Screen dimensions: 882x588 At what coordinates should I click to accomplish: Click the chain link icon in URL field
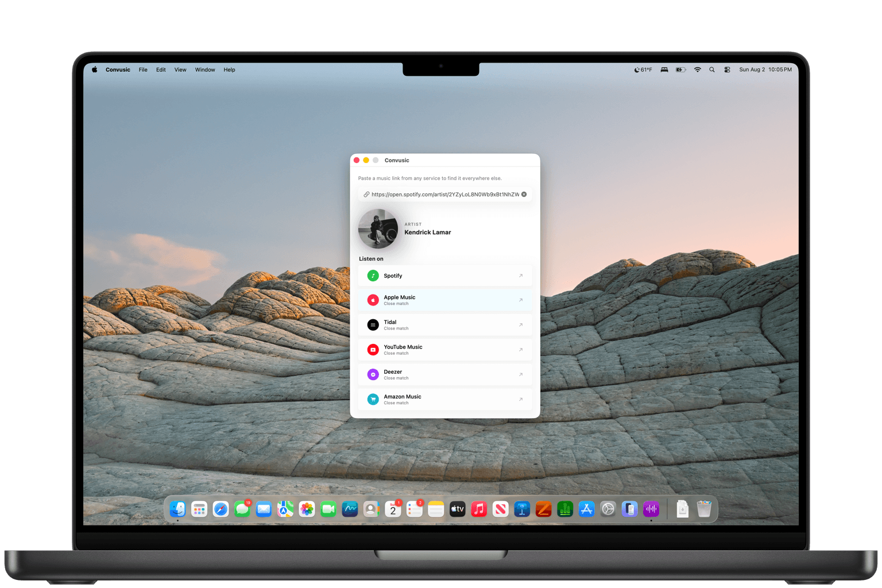pyautogui.click(x=366, y=195)
